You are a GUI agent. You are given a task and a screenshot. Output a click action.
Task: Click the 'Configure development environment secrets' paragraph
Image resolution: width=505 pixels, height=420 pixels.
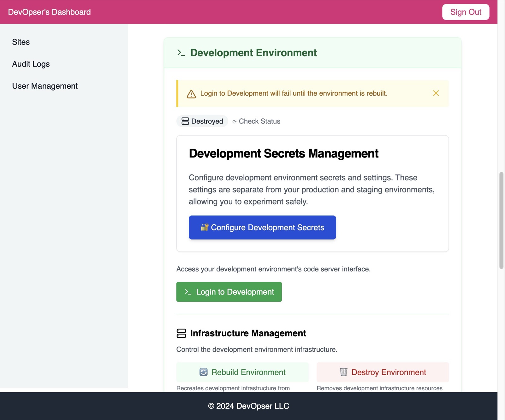click(x=312, y=190)
